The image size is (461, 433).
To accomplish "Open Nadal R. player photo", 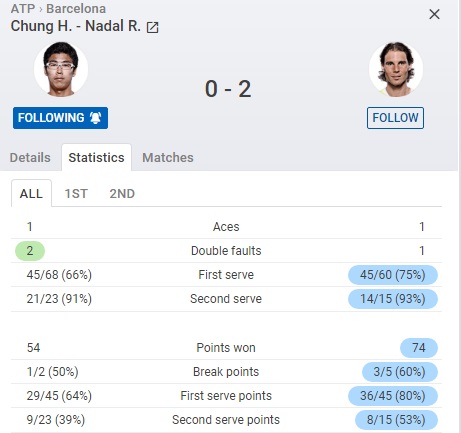I will (396, 69).
